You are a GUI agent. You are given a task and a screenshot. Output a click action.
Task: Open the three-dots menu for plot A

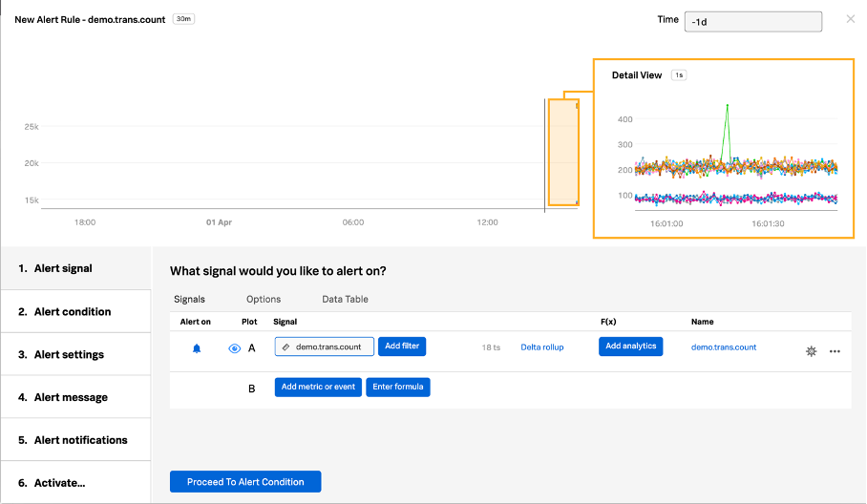coord(835,351)
